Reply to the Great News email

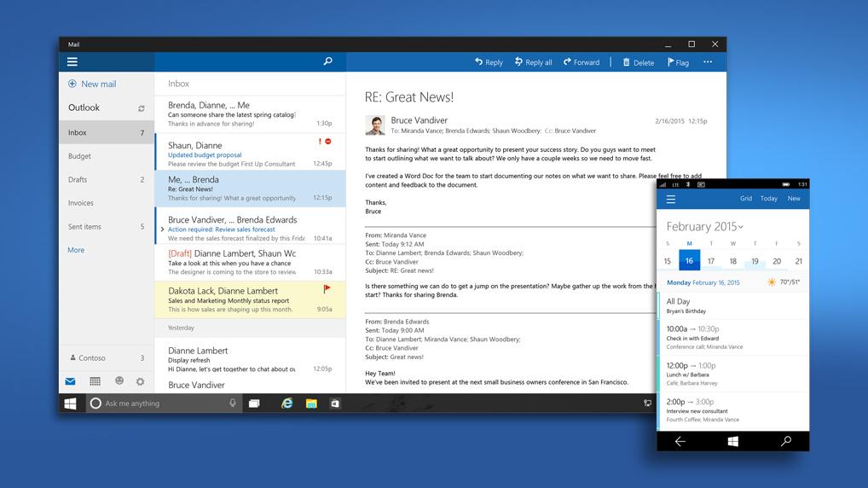click(x=489, y=62)
